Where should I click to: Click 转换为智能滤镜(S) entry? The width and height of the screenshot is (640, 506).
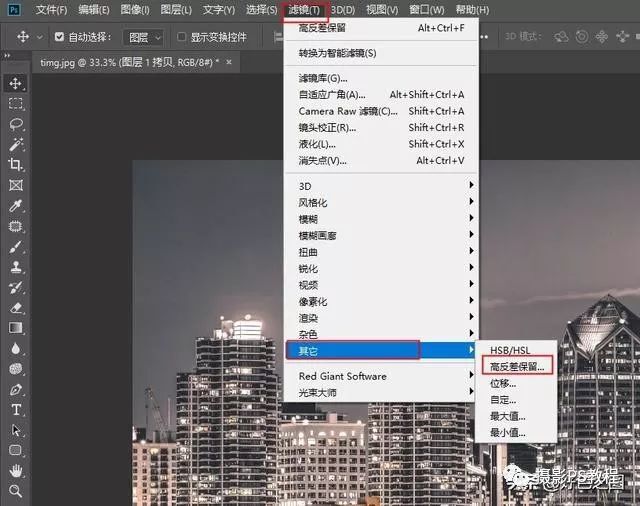[337, 52]
